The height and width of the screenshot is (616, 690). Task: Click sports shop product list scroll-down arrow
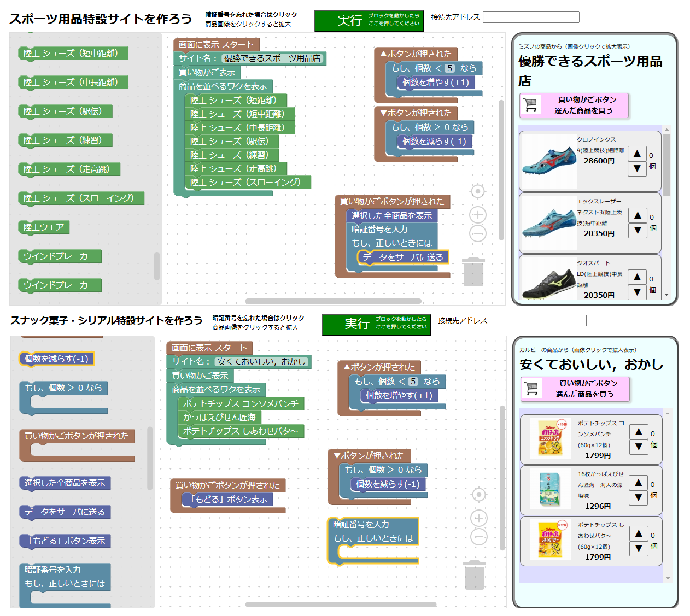coord(666,295)
